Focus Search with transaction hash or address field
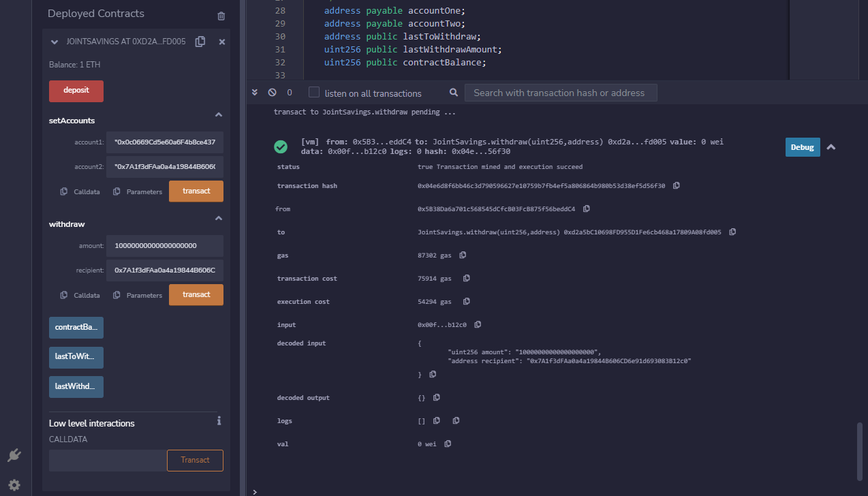868x496 pixels. pos(560,93)
